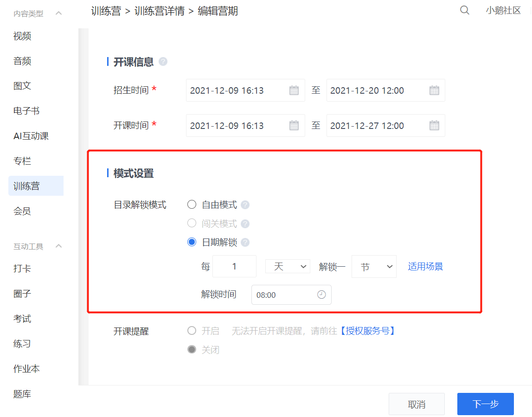Open calendar for enrollment end date 2021-12-20
Screen dimensions: 532x417
click(434, 90)
